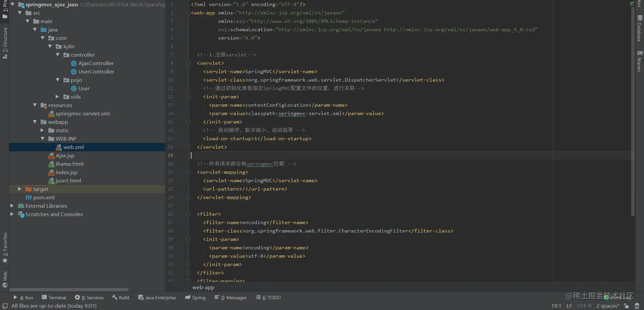Click the User class icon
This screenshot has height=310, width=644.
point(74,89)
